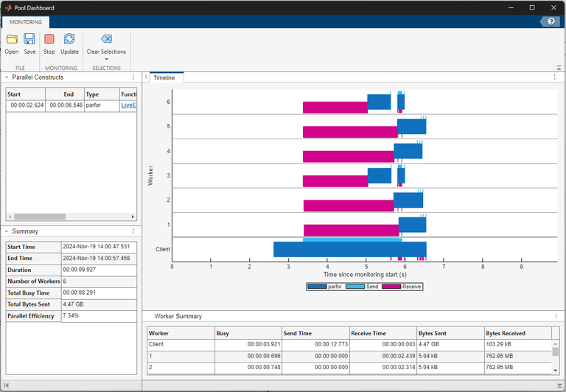Viewport: 566px width, 392px height.
Task: Open Timeline panel options menu
Action: [x=555, y=77]
